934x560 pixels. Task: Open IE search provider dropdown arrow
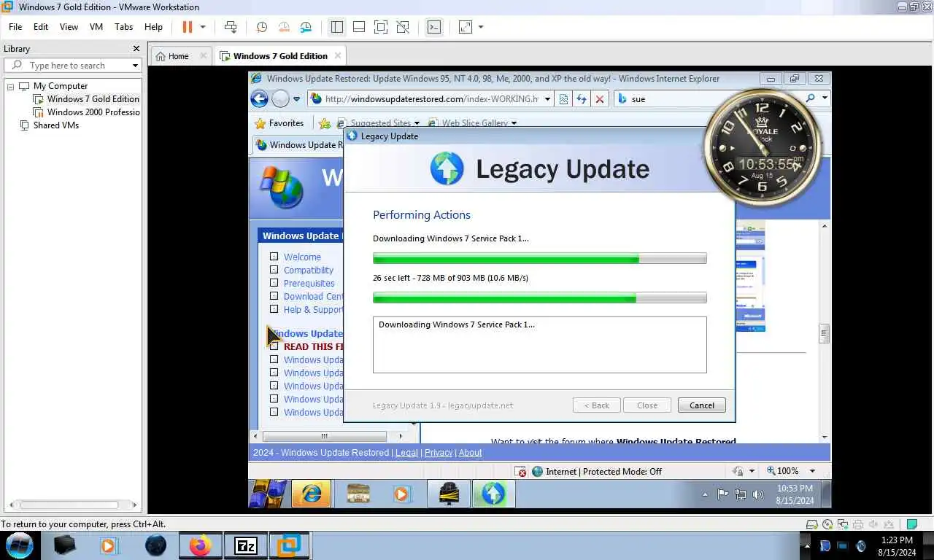pyautogui.click(x=825, y=98)
